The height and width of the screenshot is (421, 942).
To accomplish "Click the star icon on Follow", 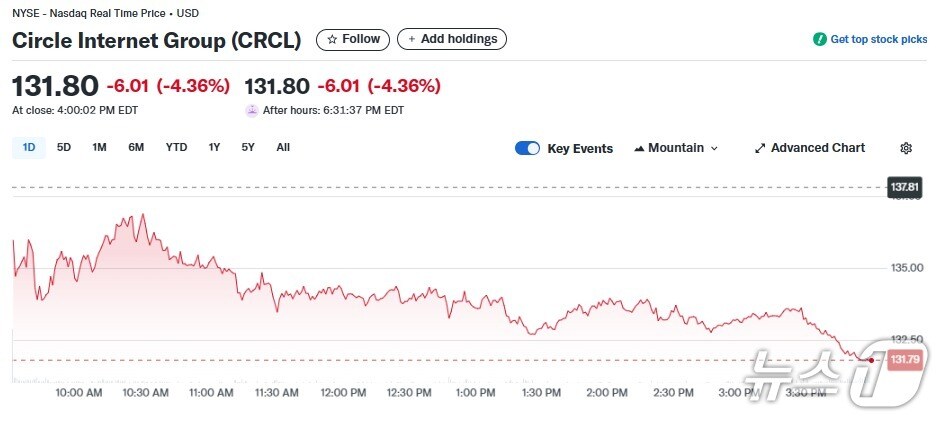I will tap(333, 39).
